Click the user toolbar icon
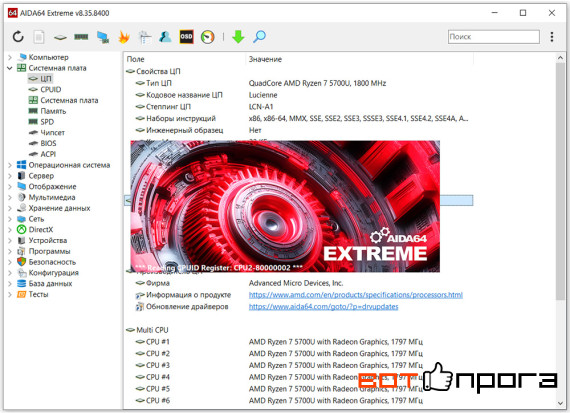Screen dimensions: 570x413 [165, 37]
